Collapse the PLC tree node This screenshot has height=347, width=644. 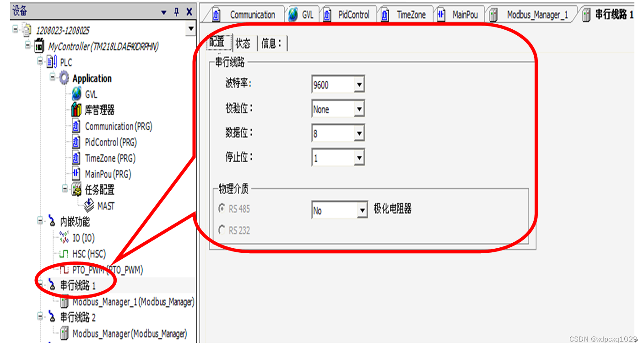[x=40, y=62]
